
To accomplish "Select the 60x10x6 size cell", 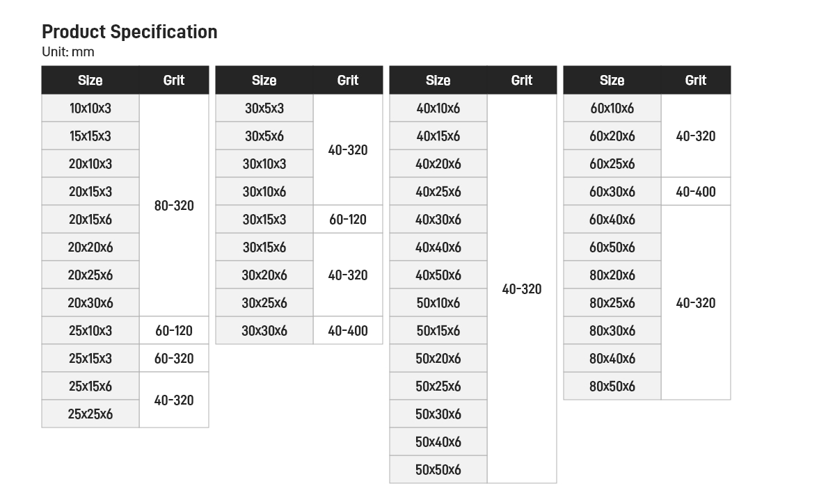I will [612, 108].
